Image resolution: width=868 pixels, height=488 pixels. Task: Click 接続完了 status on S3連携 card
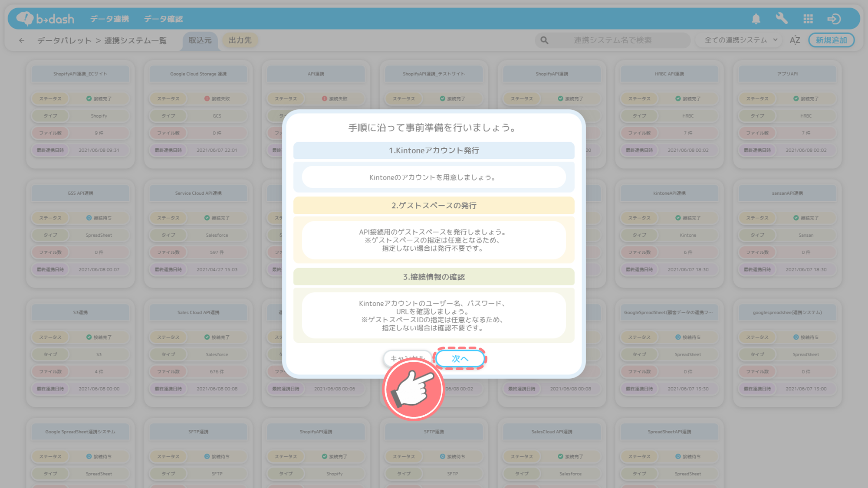pyautogui.click(x=99, y=337)
